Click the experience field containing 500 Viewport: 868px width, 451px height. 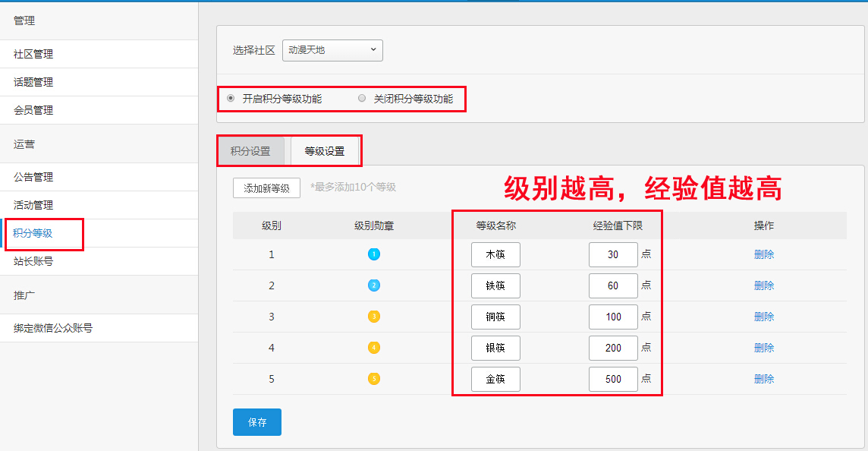[613, 379]
